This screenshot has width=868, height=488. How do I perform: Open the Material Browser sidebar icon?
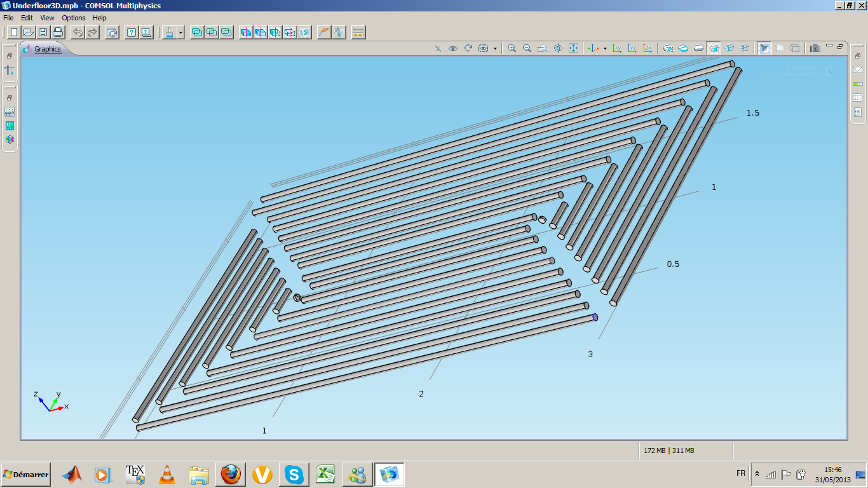coord(10,139)
